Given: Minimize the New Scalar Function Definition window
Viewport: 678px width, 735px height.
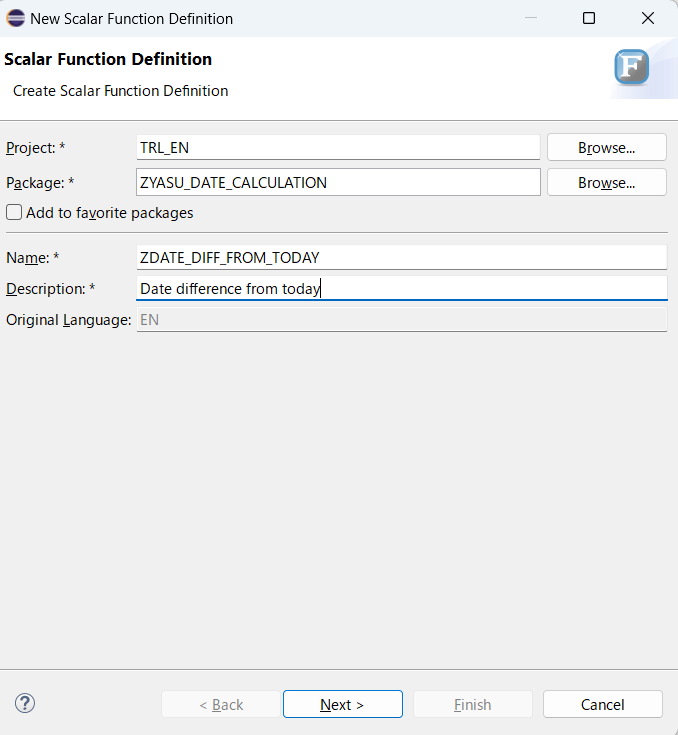Looking at the screenshot, I should tap(531, 18).
